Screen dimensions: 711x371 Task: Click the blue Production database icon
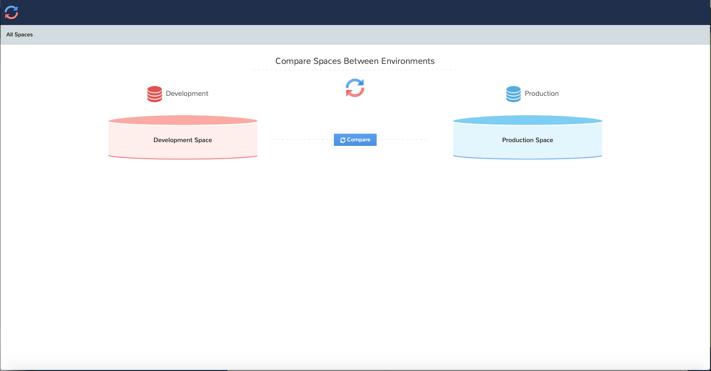coord(513,94)
